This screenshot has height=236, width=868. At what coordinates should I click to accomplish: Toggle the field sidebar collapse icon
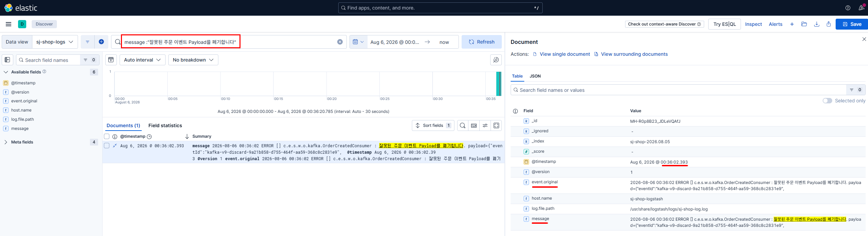point(7,60)
